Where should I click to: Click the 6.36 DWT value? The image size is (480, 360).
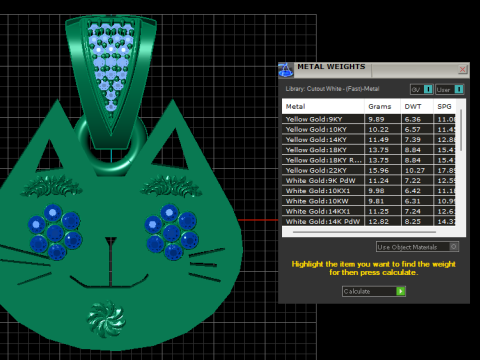[x=413, y=119]
